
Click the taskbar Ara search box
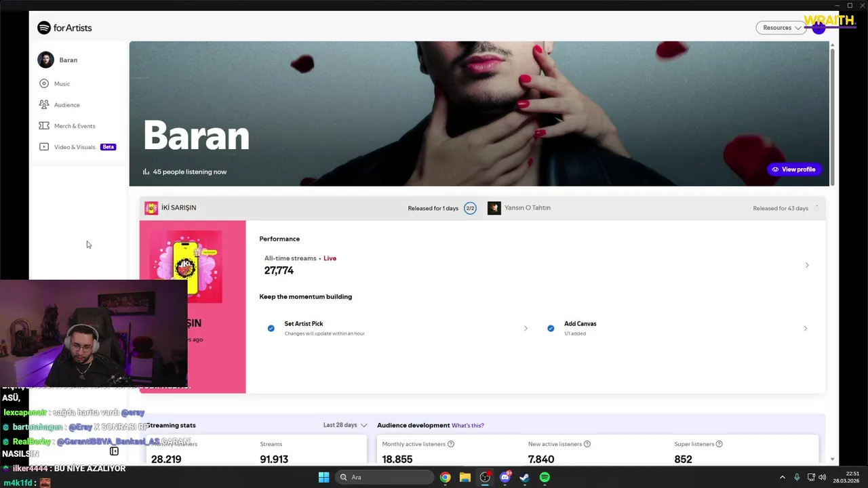(x=384, y=477)
